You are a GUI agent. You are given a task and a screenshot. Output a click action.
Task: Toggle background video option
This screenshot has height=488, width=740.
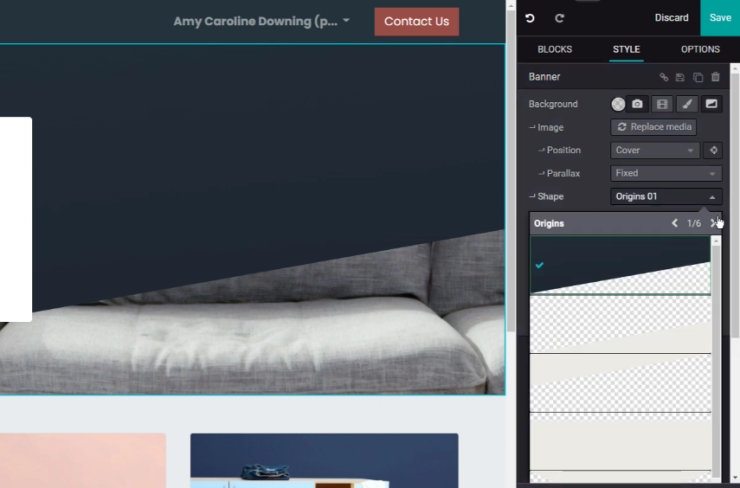pyautogui.click(x=662, y=104)
